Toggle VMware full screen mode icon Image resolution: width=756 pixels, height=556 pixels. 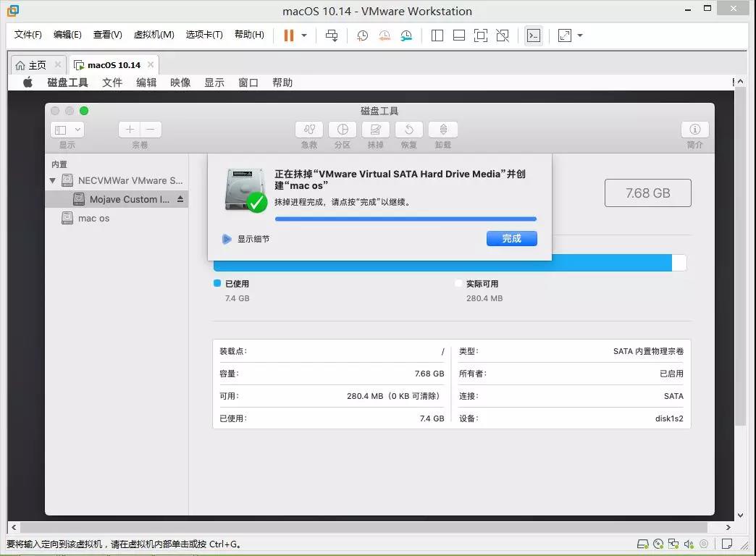480,35
